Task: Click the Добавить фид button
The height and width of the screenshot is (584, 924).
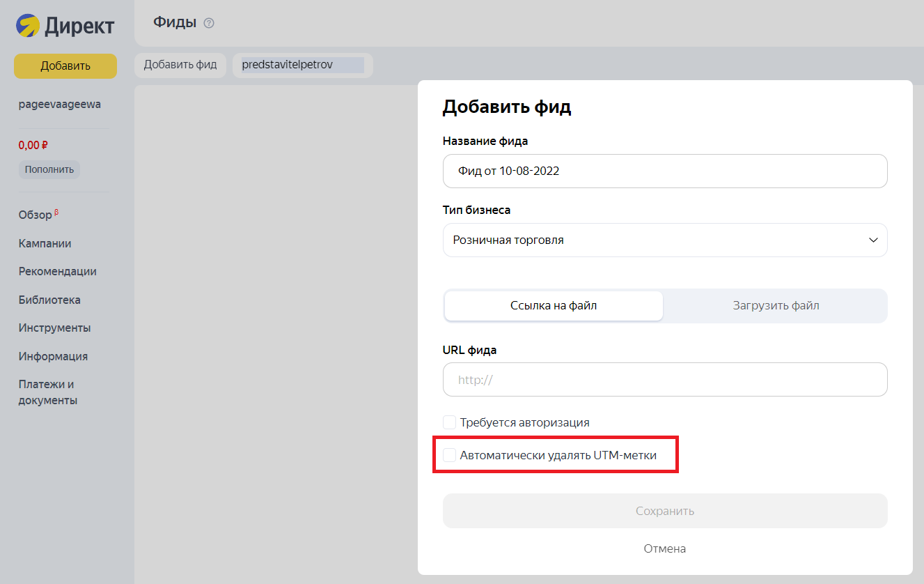Action: (x=180, y=65)
